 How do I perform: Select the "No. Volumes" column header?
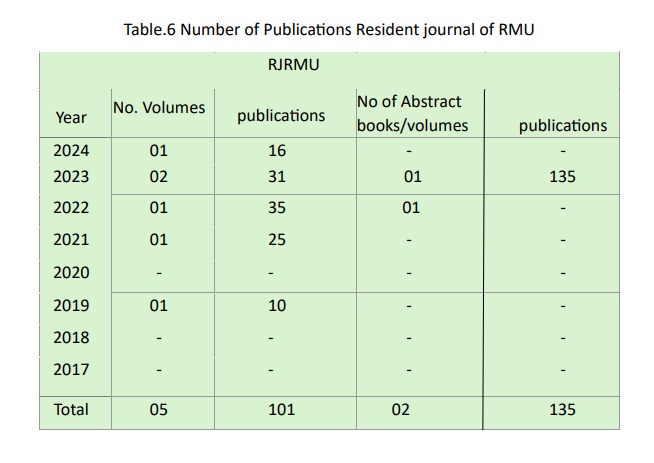tap(159, 107)
